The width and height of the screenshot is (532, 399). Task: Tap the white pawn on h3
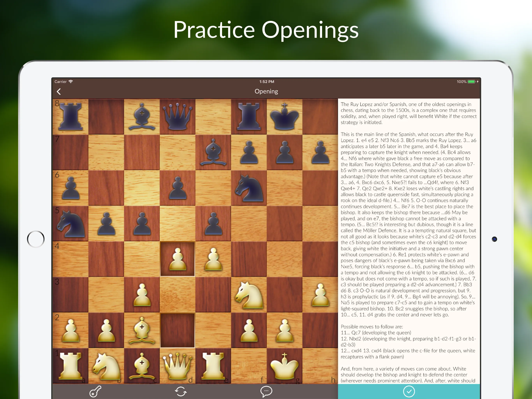click(320, 295)
